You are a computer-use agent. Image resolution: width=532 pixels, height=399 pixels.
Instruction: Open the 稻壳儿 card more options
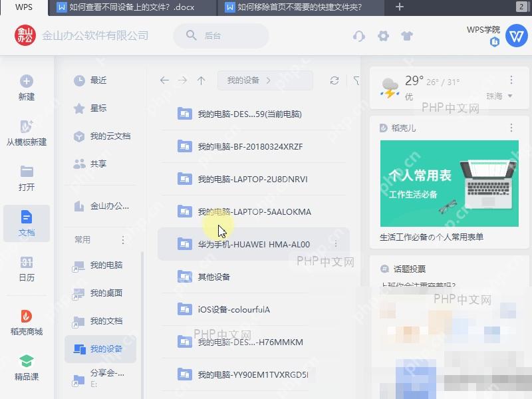[x=511, y=128]
